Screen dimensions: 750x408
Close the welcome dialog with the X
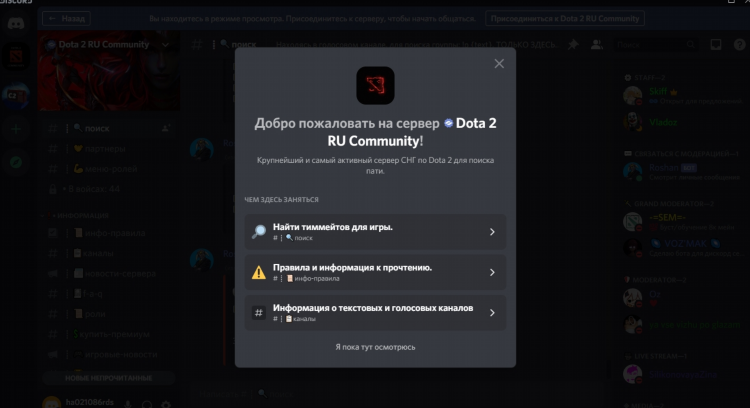499,64
